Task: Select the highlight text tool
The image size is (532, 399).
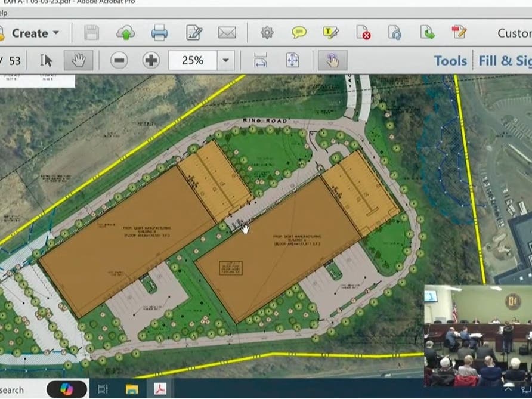Action: click(x=331, y=33)
